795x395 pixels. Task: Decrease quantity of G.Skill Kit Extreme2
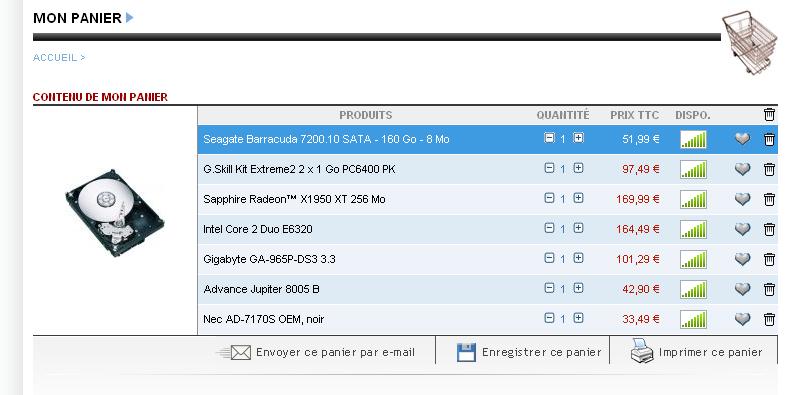[x=549, y=168]
